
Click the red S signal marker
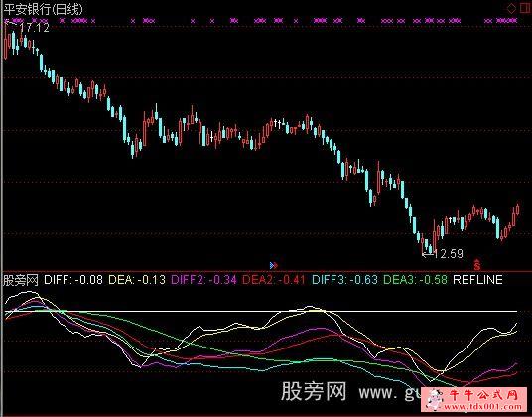coord(477,265)
